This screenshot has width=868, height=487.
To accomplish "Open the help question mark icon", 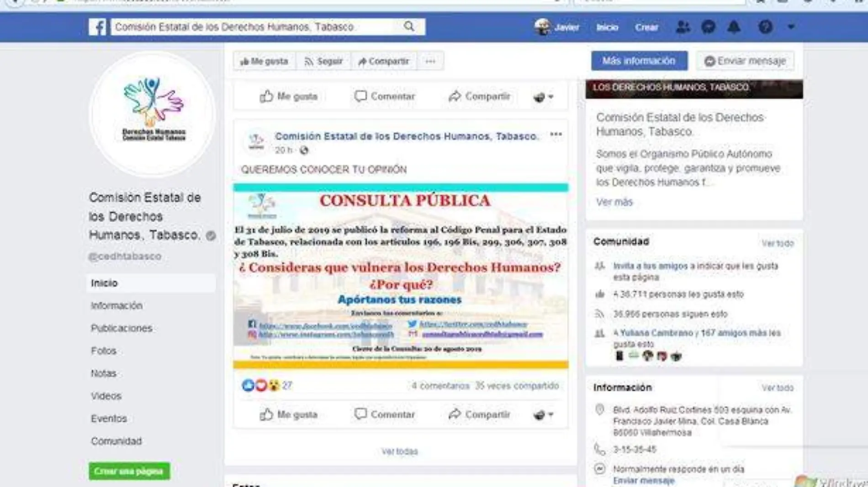I will click(765, 27).
